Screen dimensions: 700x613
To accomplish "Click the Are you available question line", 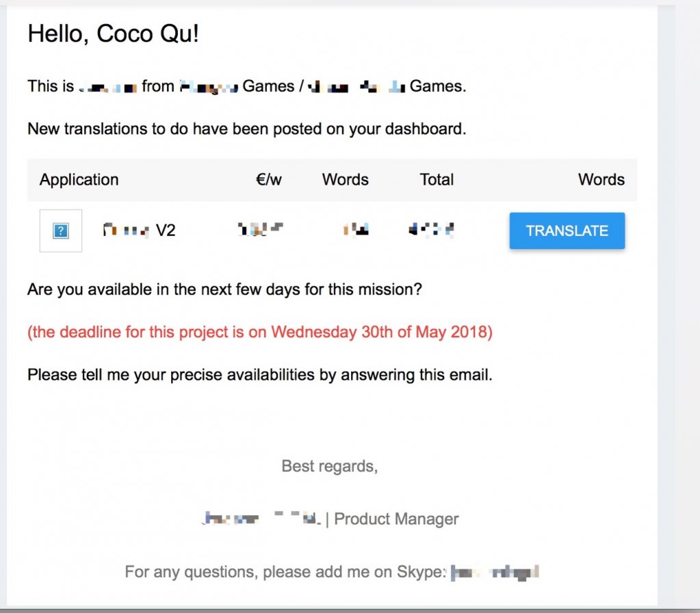I will [224, 289].
